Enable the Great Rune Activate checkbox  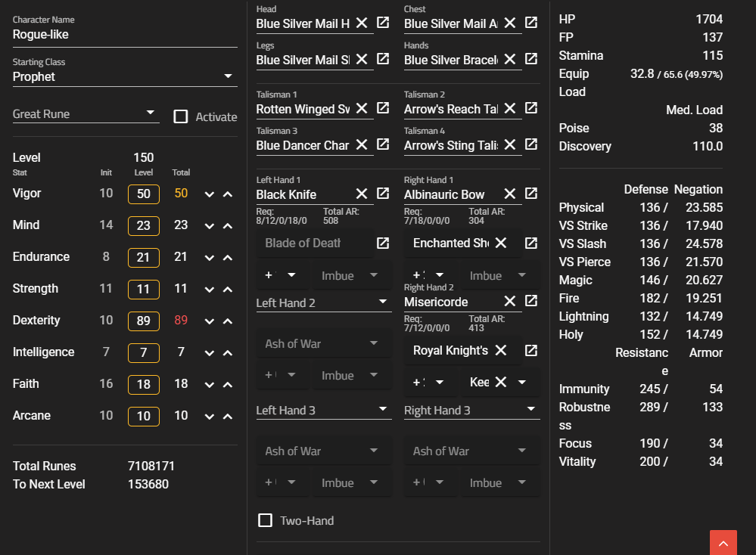tap(181, 116)
